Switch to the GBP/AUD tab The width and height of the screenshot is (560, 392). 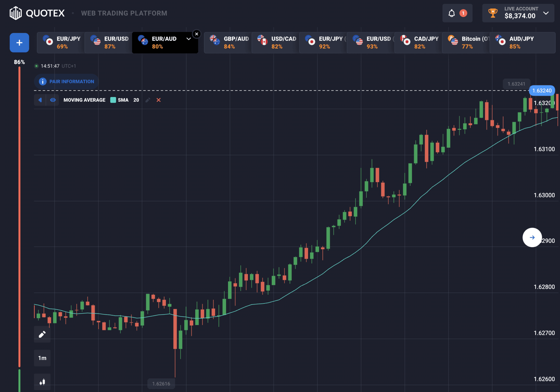pyautogui.click(x=228, y=43)
